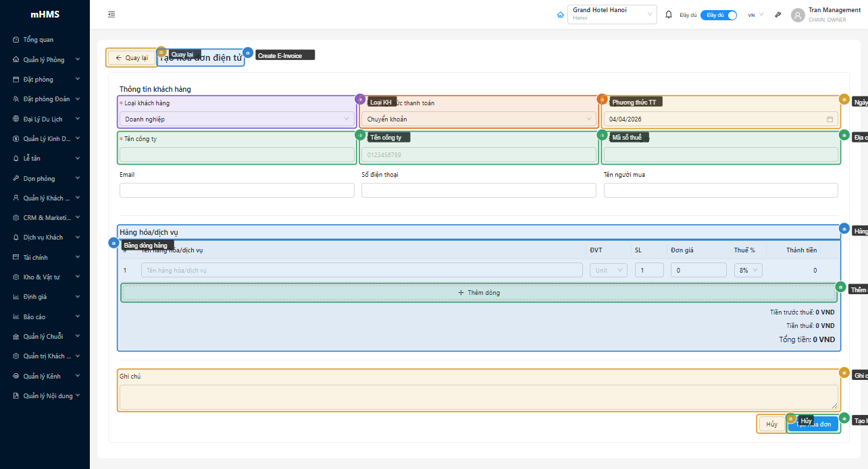Expand the Tài chính sidebar menu
The height and width of the screenshot is (469, 868).
click(x=45, y=257)
